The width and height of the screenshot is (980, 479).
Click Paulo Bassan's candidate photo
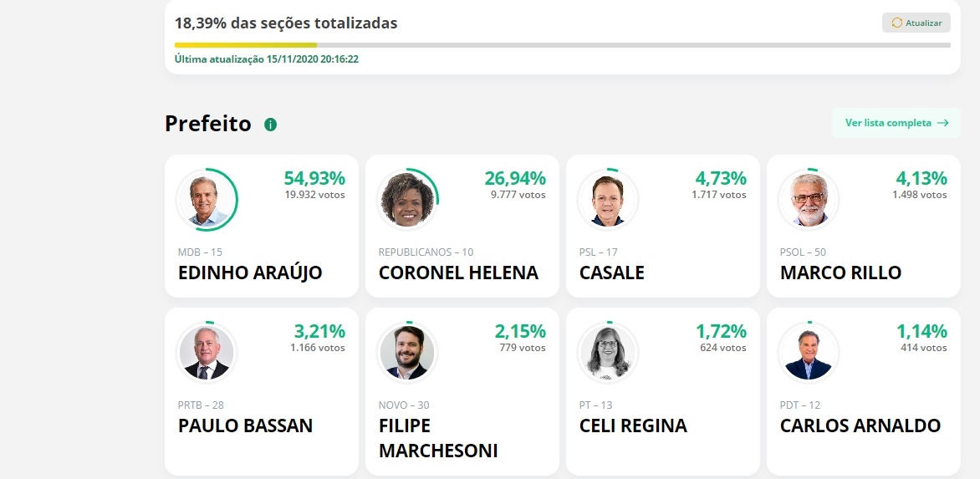coord(207,353)
